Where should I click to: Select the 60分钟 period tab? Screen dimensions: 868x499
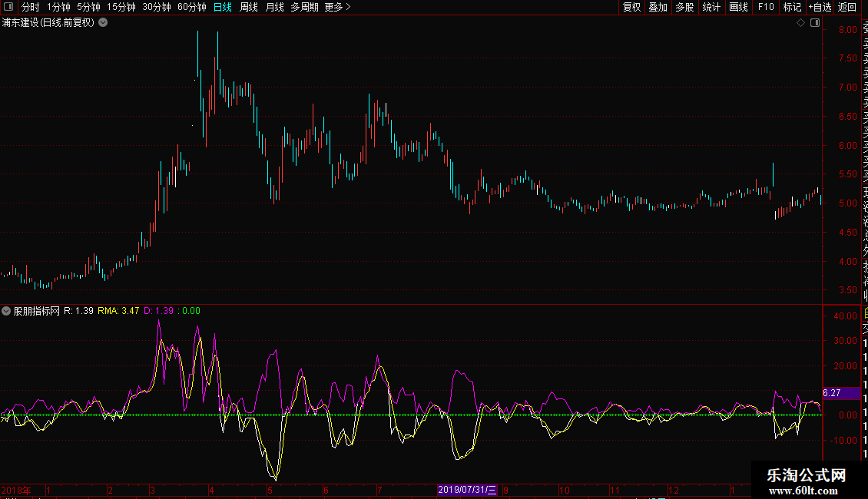point(192,7)
